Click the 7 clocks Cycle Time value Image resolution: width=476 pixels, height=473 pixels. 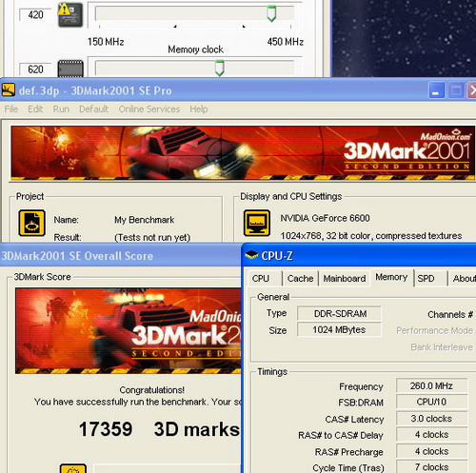(431, 467)
